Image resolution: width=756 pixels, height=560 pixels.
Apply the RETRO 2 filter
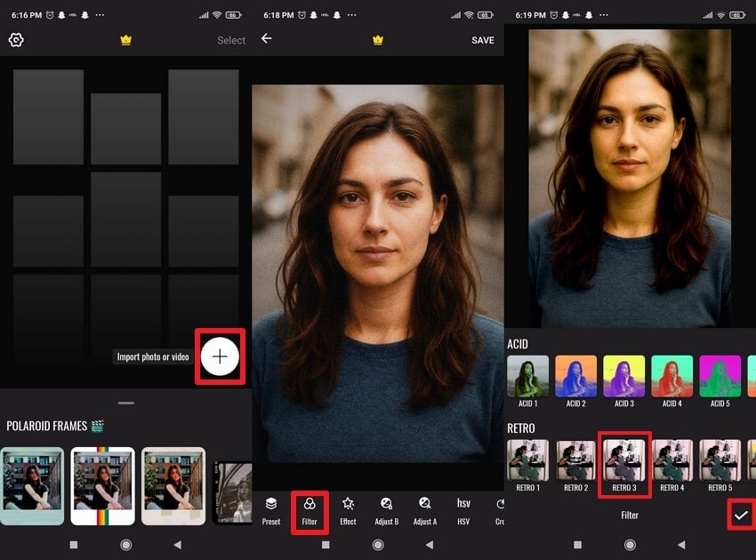coord(575,466)
